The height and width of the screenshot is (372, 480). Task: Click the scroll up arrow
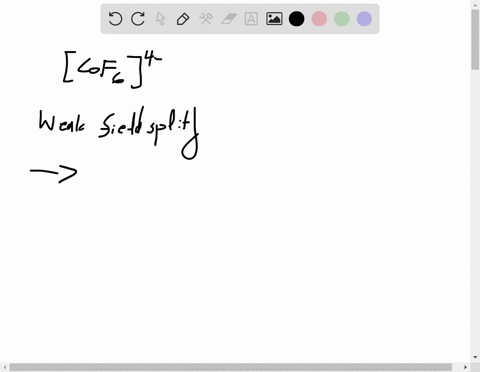(x=475, y=5)
